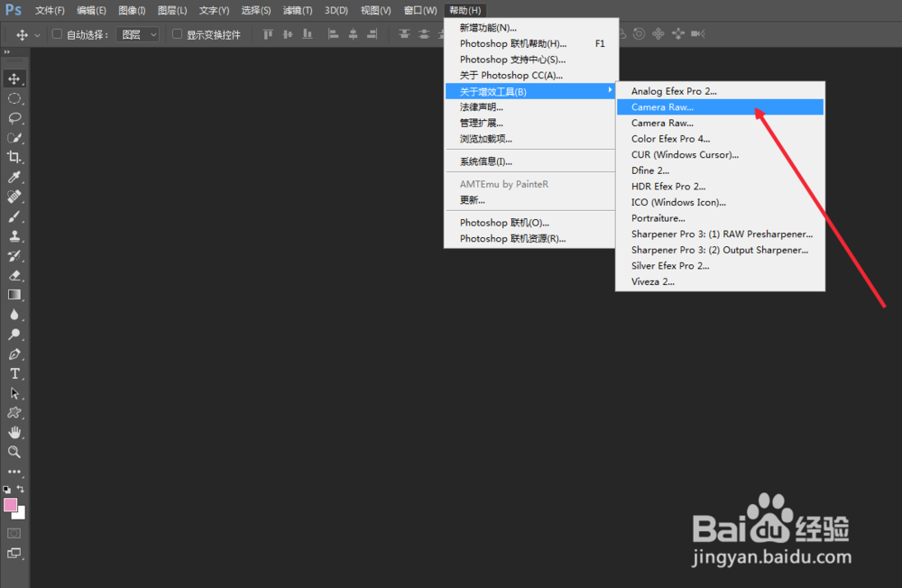The height and width of the screenshot is (588, 902).
Task: Choose 管理扩展... menu item
Action: coord(531,124)
